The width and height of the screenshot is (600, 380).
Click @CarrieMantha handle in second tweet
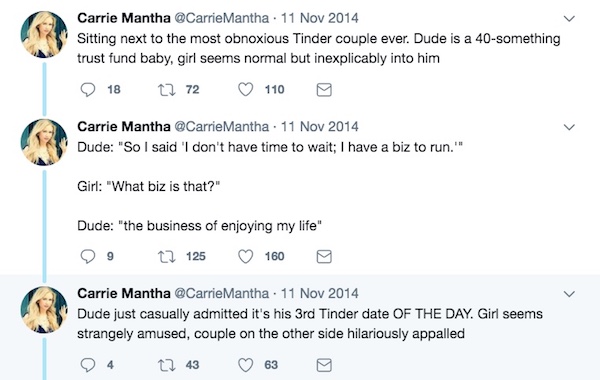(222, 126)
